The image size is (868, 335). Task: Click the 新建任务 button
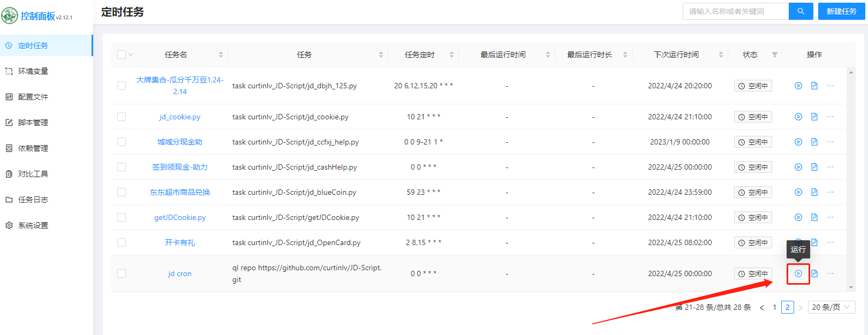841,11
